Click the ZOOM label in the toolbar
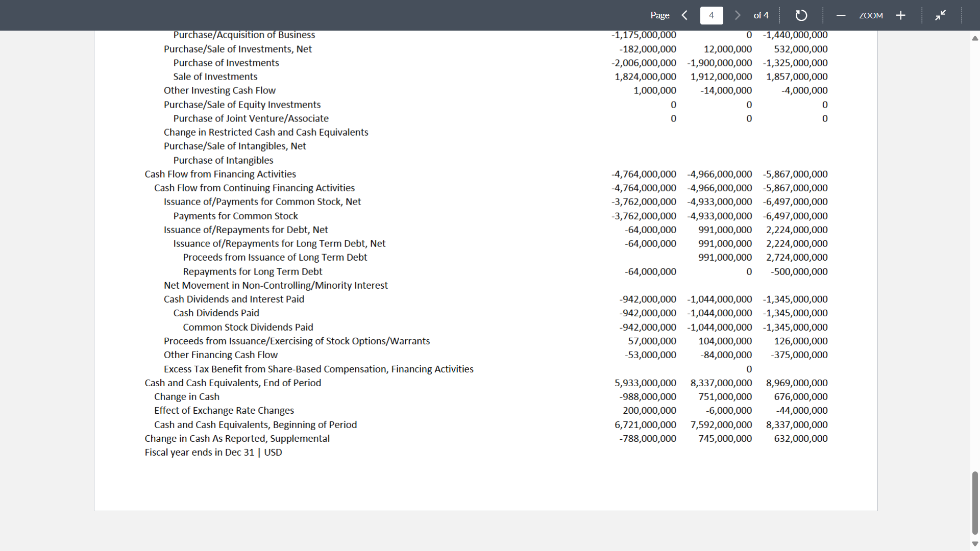The image size is (980, 551). (x=871, y=15)
